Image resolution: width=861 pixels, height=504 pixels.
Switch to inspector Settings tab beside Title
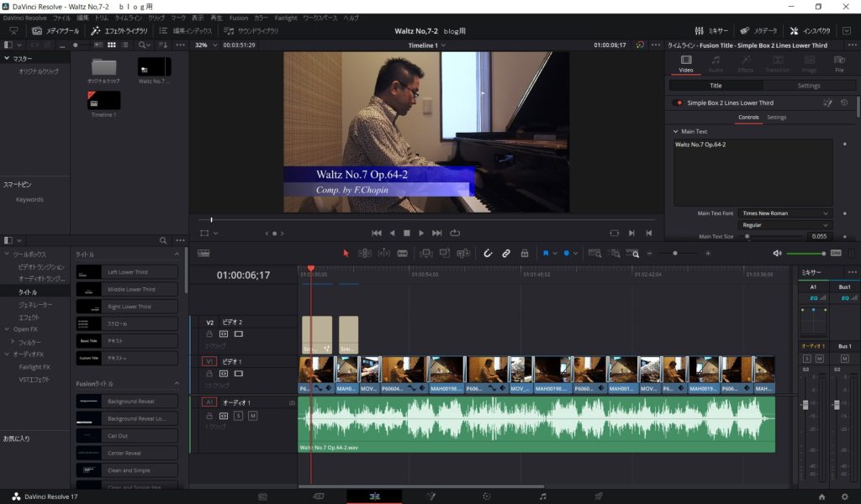click(808, 86)
